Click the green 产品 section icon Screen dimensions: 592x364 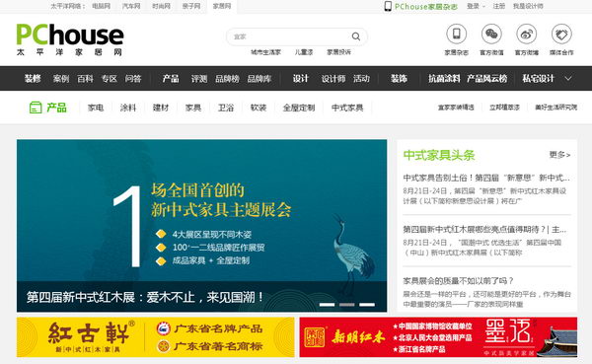tap(36, 108)
